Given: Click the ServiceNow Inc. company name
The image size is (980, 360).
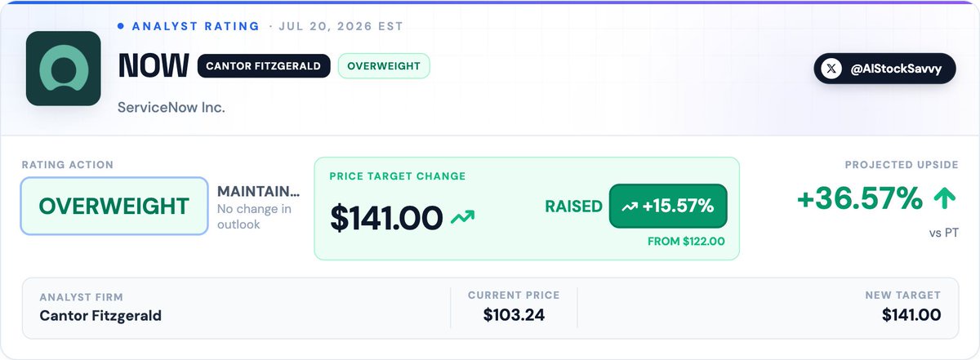Looking at the screenshot, I should (171, 108).
